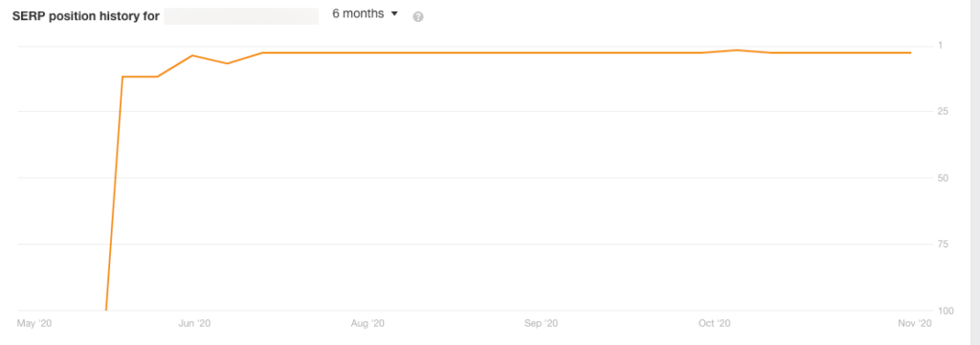The height and width of the screenshot is (345, 980).
Task: Select the Sep '20 axis label
Action: 541,323
